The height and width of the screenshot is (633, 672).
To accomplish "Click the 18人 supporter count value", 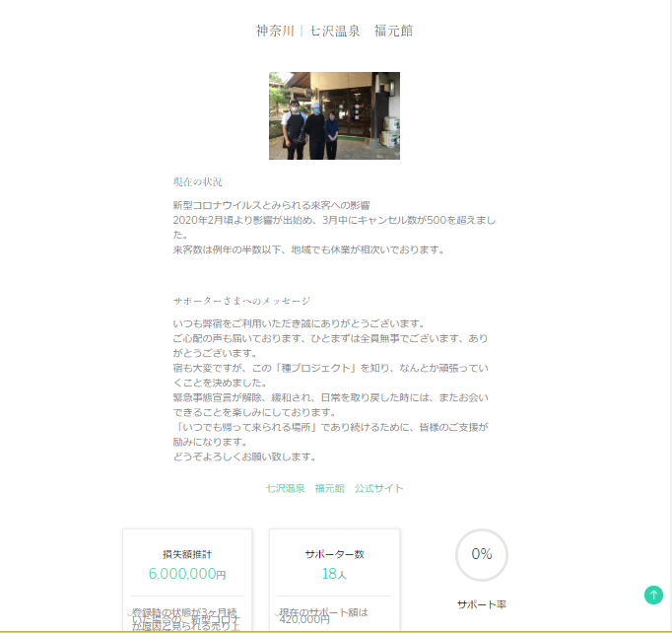I will point(334,574).
